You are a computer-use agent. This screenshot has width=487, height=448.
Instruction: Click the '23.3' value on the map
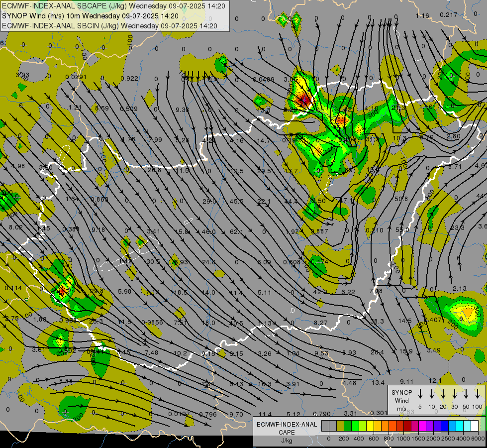pyautogui.click(x=458, y=228)
